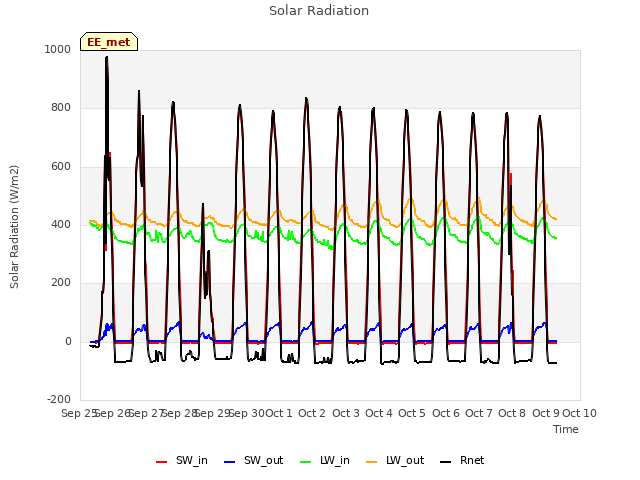The image size is (640, 480).
Task: Toggle the SW_out legend entry
Action: point(254,461)
